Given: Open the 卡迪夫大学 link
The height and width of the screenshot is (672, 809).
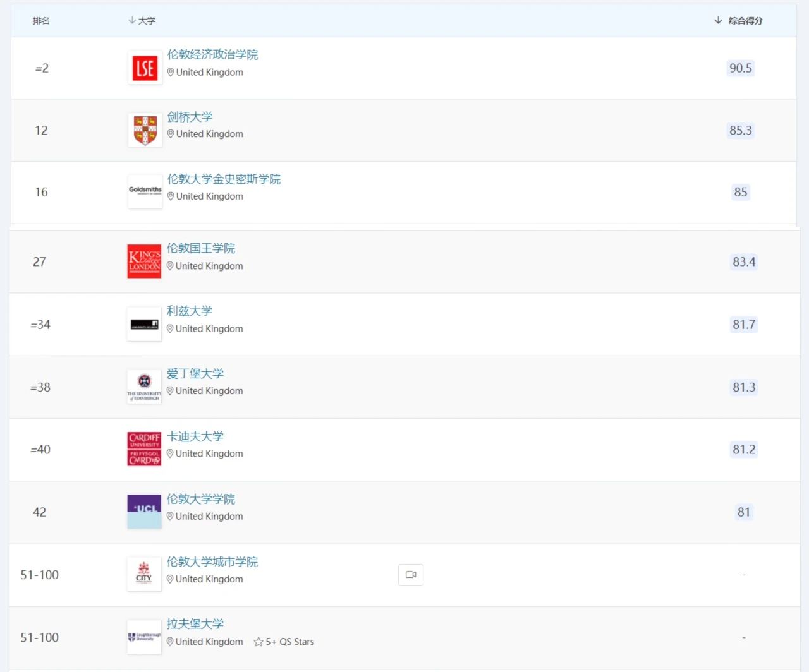Looking at the screenshot, I should click(x=195, y=436).
